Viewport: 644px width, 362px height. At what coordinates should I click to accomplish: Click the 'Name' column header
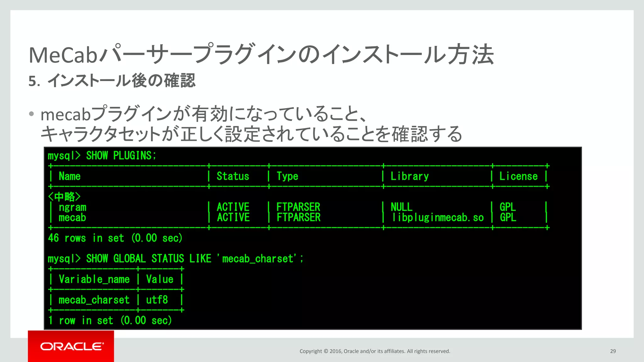click(69, 176)
